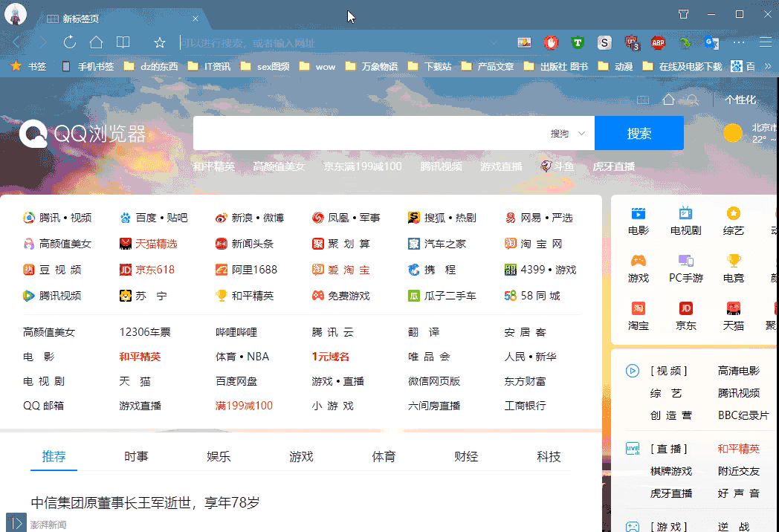Open 高清电影 in video section
The height and width of the screenshot is (532, 779).
739,371
